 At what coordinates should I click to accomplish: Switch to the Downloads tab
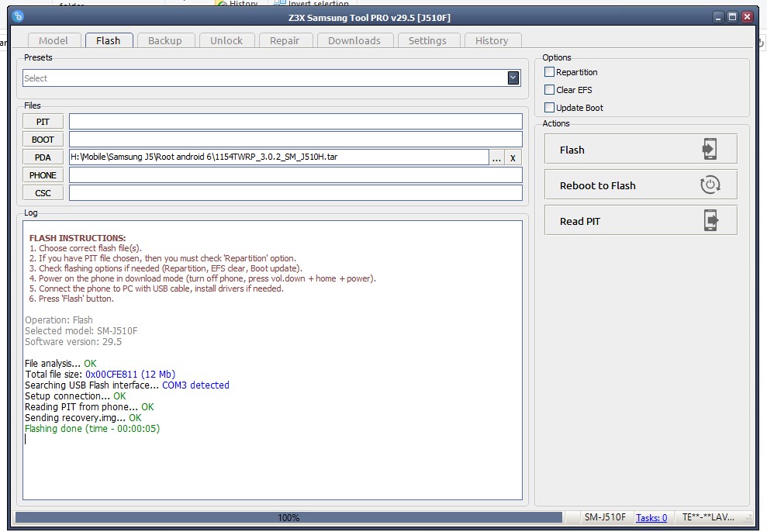[x=354, y=40]
